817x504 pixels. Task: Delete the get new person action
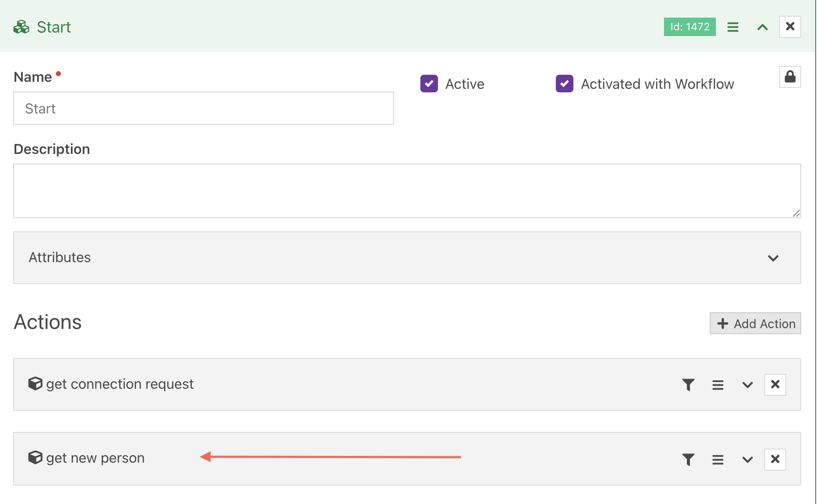coord(775,460)
